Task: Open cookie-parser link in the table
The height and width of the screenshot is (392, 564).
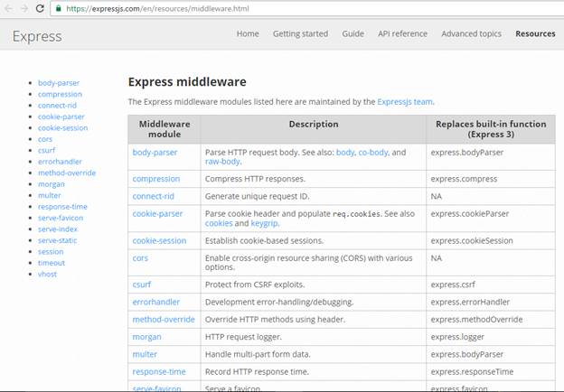Action: (157, 214)
